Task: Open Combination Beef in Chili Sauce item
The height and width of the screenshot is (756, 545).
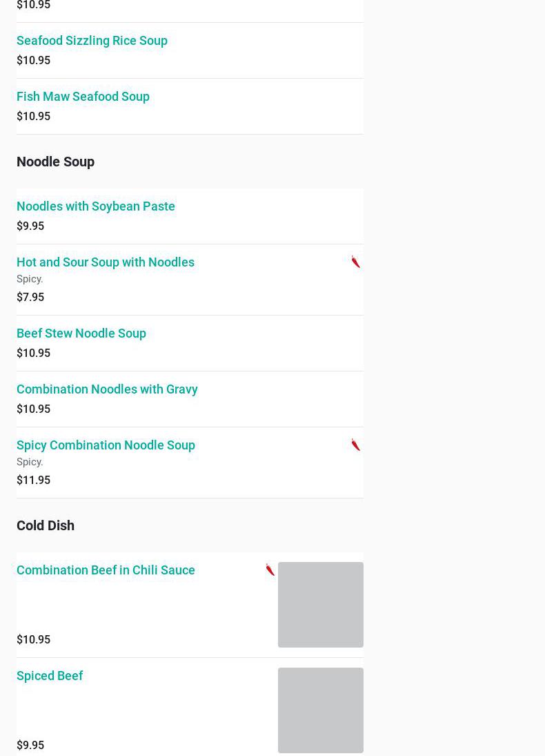Action: point(106,570)
